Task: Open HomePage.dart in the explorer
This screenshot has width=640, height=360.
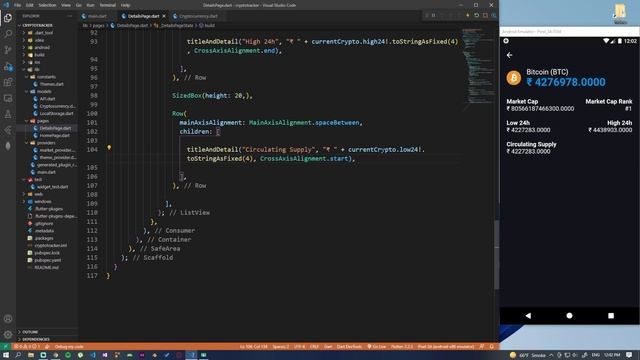Action: click(x=55, y=136)
